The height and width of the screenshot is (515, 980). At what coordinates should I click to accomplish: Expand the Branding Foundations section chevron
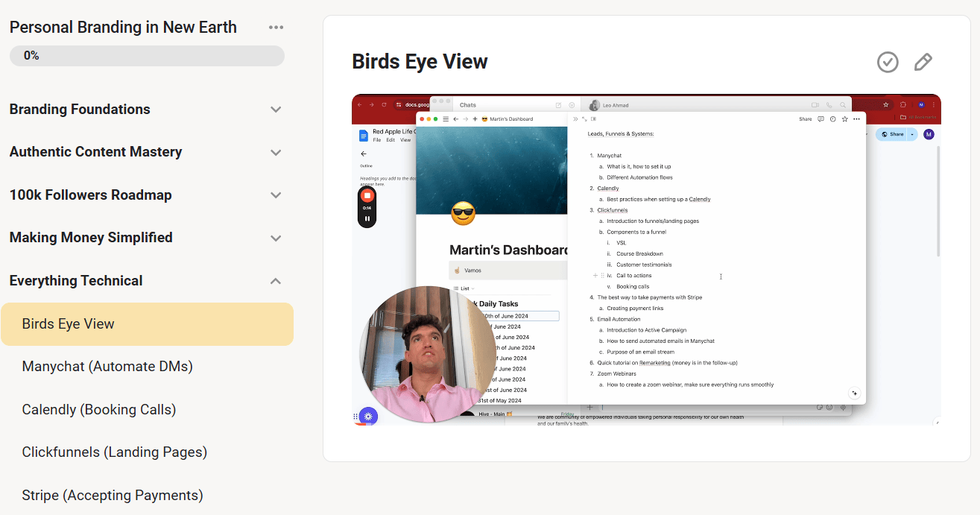(x=276, y=110)
